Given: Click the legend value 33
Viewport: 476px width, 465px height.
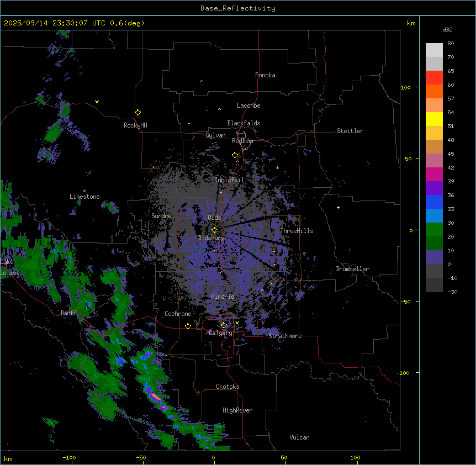Looking at the screenshot, I should coord(451,209).
